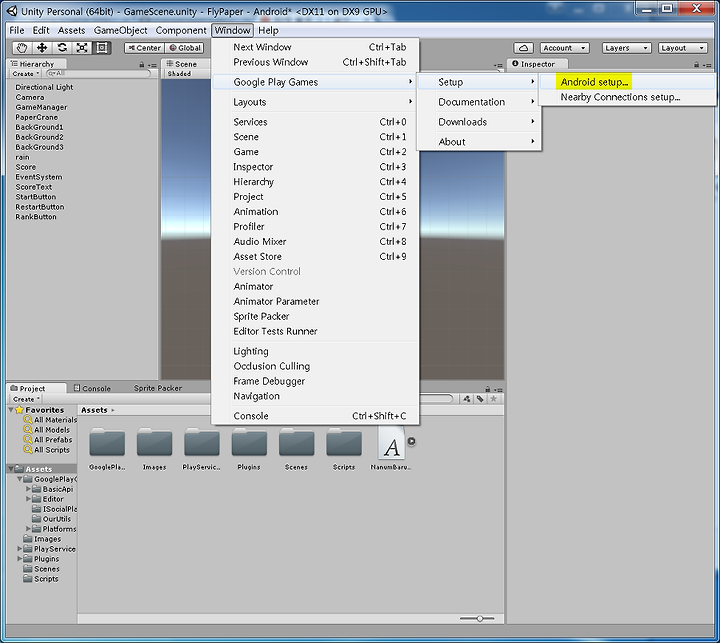The height and width of the screenshot is (643, 720).
Task: Select the Rotate tool
Action: pos(62,48)
